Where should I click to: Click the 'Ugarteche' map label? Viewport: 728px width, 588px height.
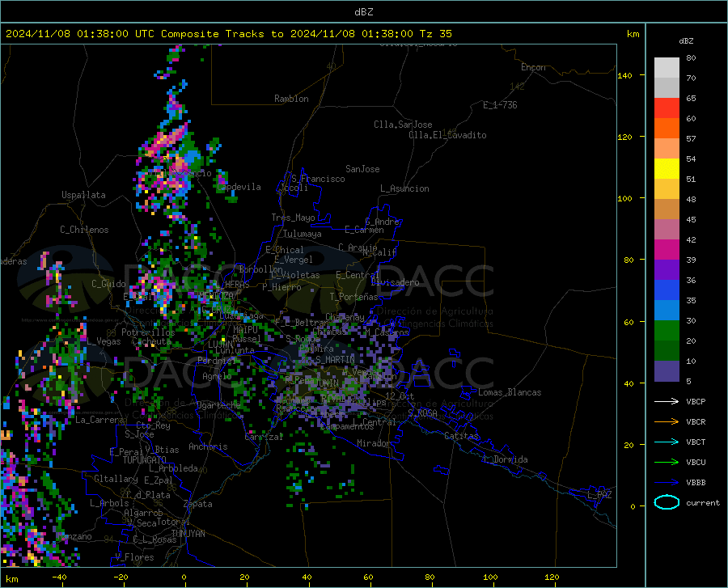(x=218, y=405)
